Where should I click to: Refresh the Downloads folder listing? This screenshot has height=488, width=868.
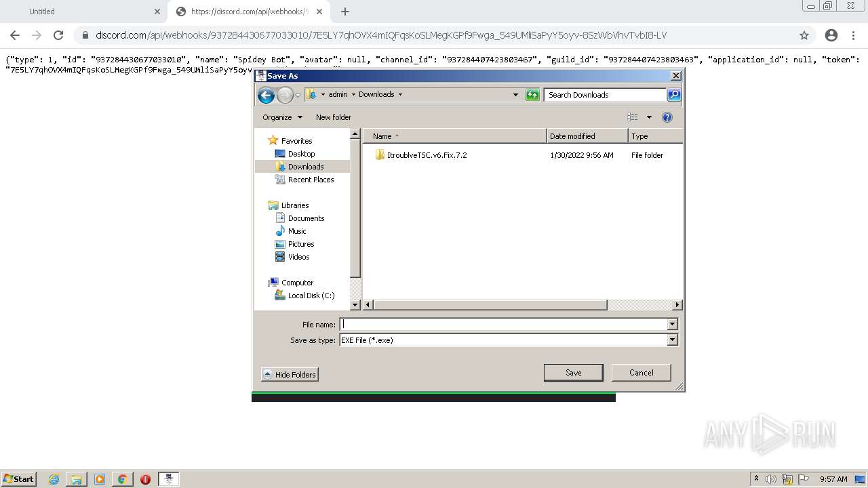[532, 95]
